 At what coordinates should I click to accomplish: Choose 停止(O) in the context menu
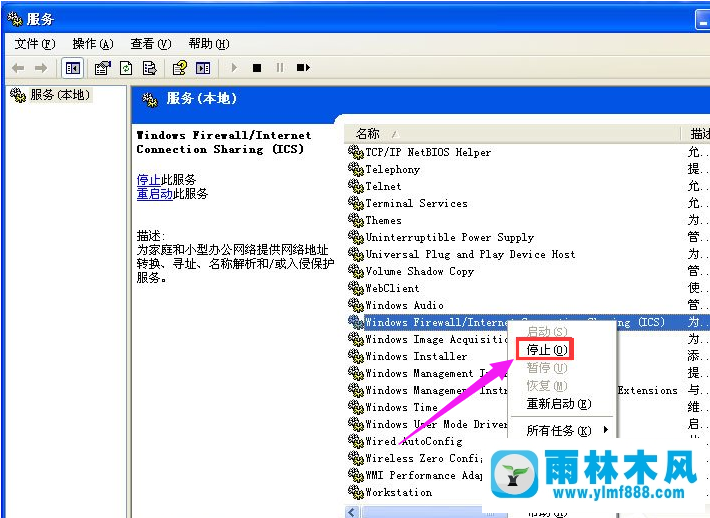[x=546, y=350]
